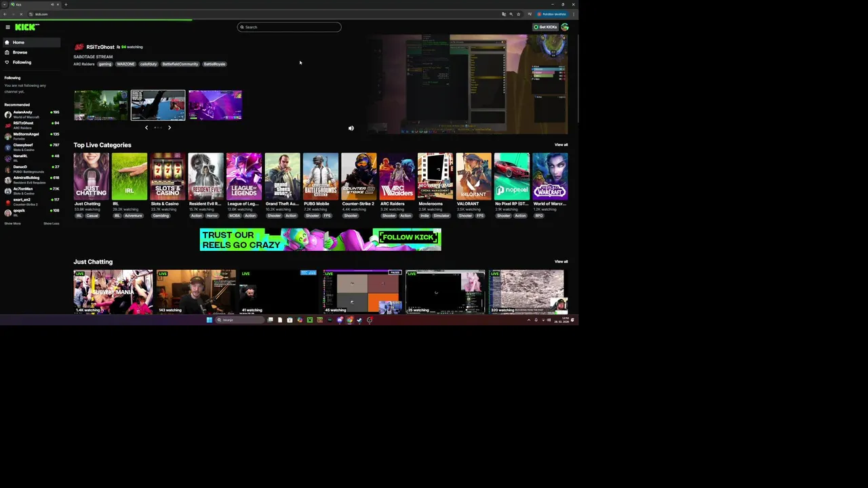Image resolution: width=868 pixels, height=488 pixels.
Task: Open the No Pixel RP category card
Action: tap(512, 176)
